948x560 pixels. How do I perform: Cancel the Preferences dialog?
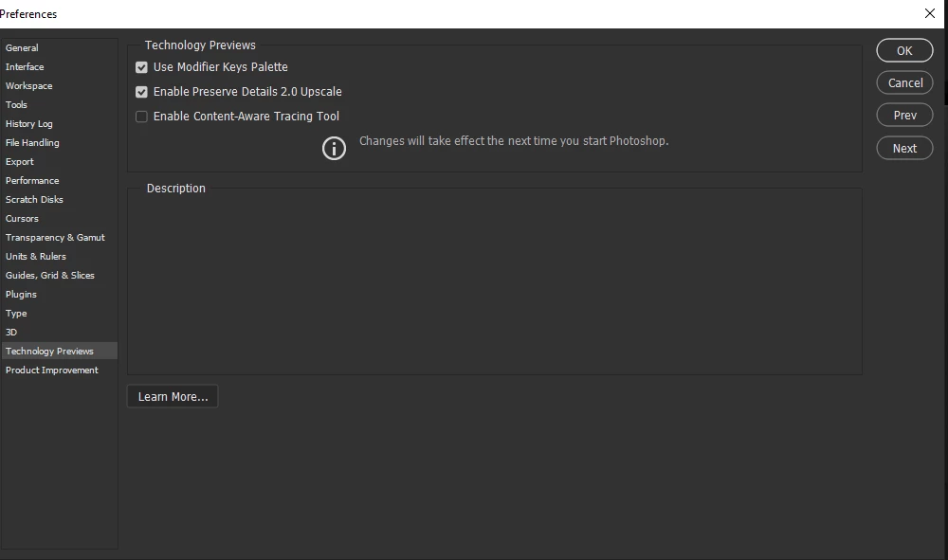(904, 82)
